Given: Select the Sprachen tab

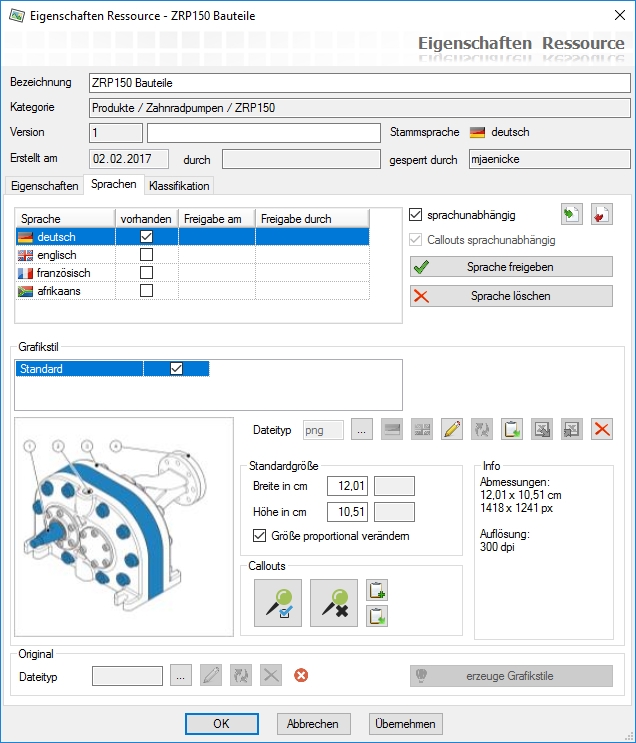Looking at the screenshot, I should pyautogui.click(x=114, y=184).
